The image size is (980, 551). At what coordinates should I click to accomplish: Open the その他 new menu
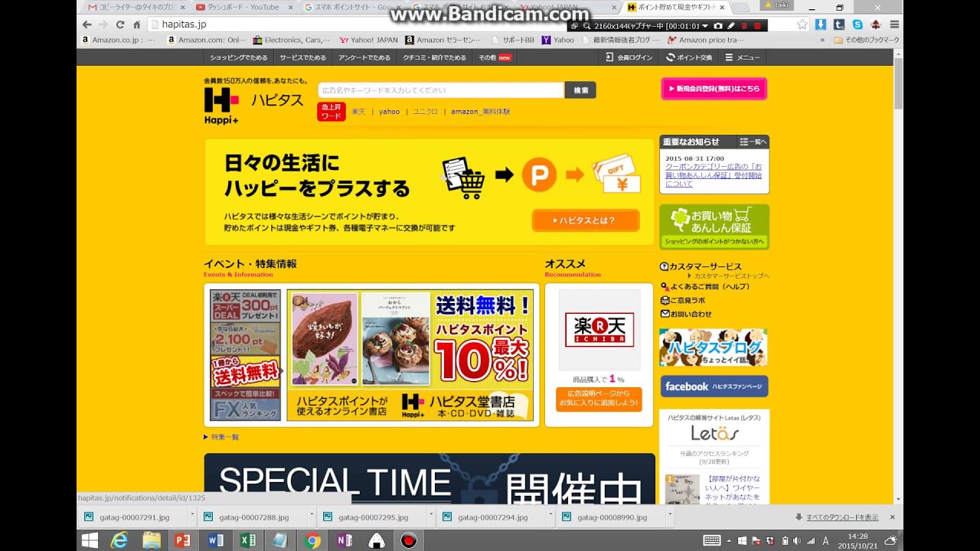495,57
